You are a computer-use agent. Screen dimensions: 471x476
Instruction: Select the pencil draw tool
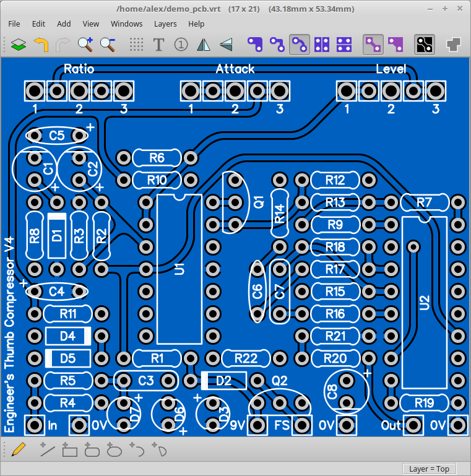click(x=19, y=449)
